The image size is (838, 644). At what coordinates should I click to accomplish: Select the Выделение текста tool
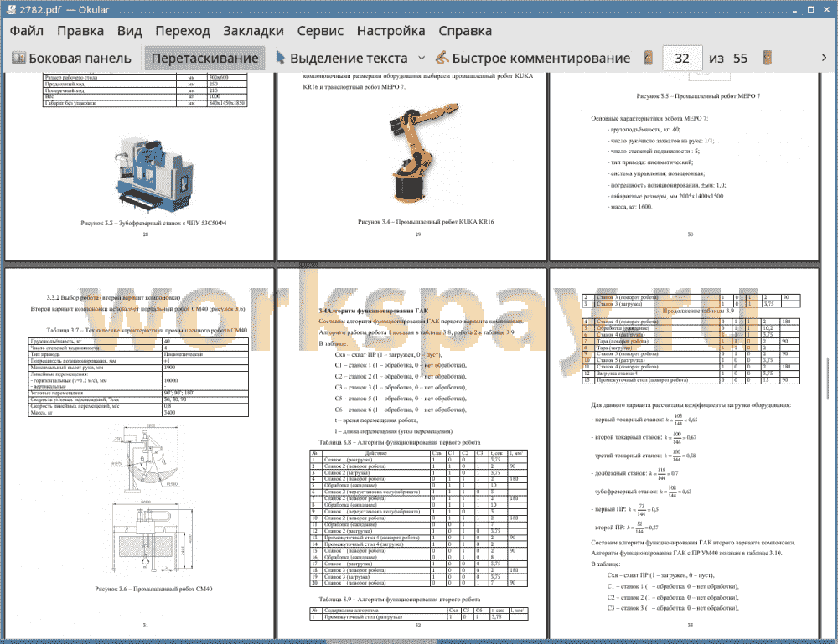coord(342,59)
